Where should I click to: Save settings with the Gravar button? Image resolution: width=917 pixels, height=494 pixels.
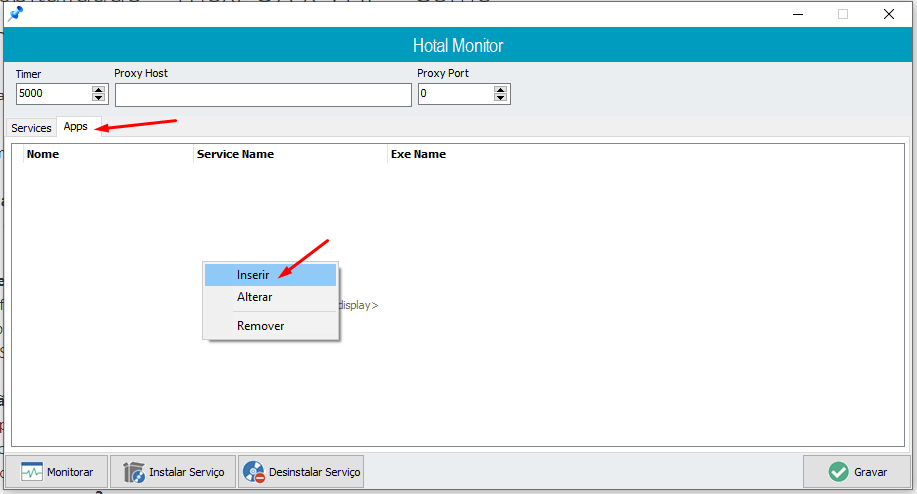(857, 472)
